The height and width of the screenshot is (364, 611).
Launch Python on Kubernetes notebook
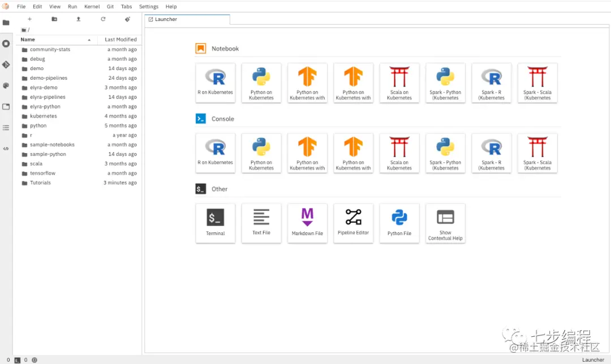(261, 83)
